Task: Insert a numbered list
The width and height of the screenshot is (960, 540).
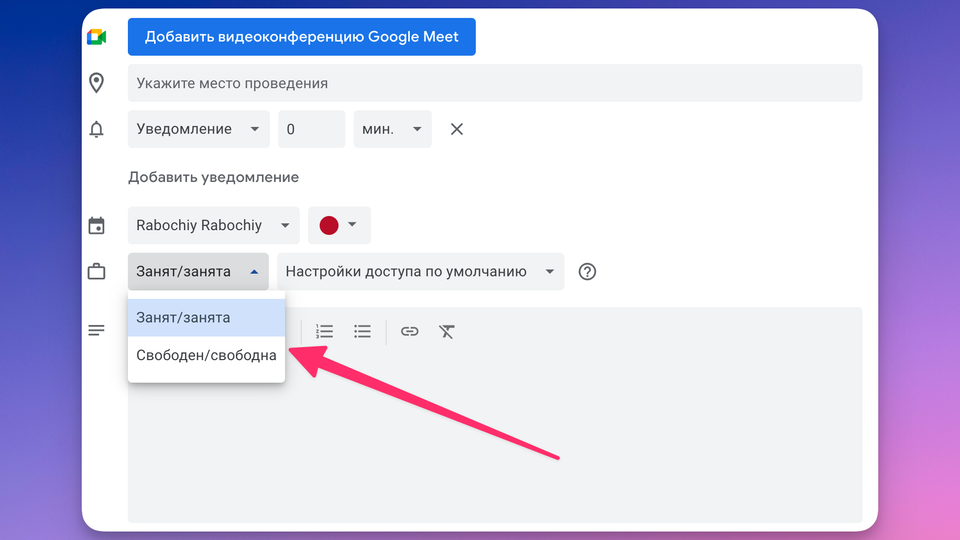Action: [324, 331]
